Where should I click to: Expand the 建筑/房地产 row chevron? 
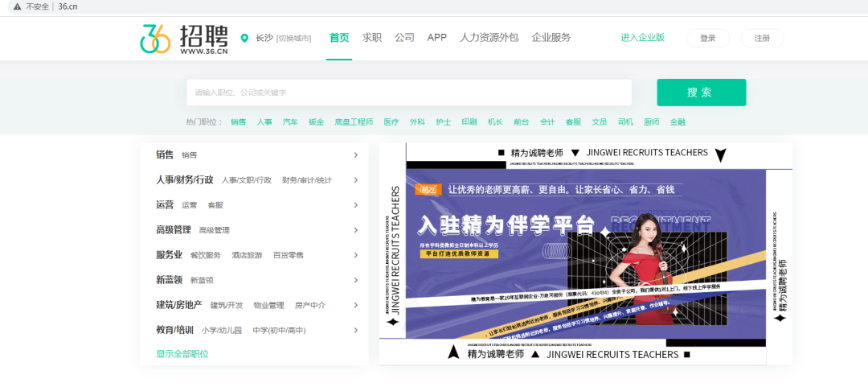(356, 306)
